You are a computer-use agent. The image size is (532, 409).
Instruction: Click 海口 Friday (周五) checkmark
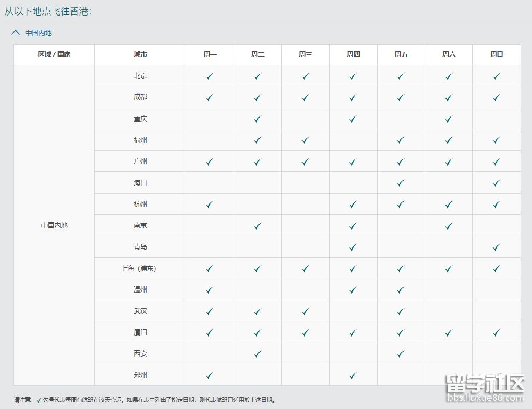(x=401, y=183)
